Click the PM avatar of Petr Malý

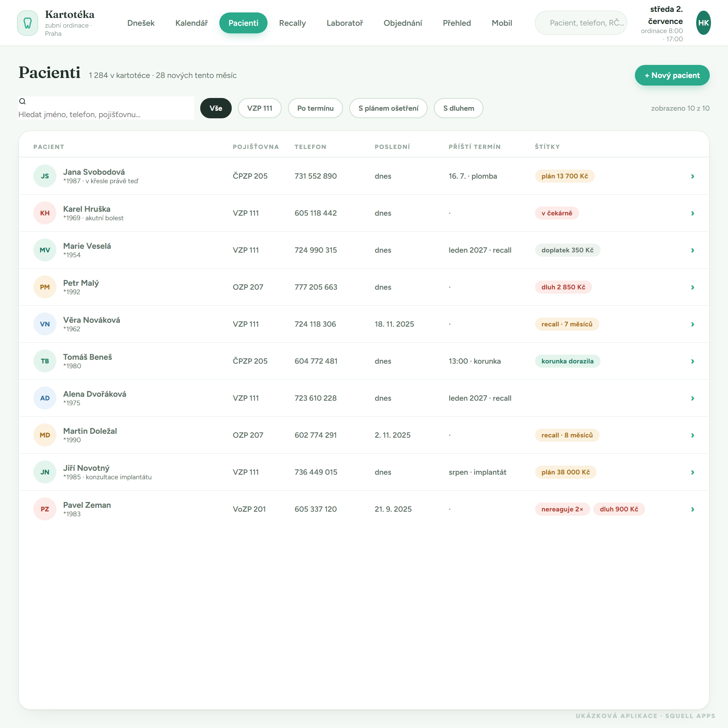coord(45,287)
